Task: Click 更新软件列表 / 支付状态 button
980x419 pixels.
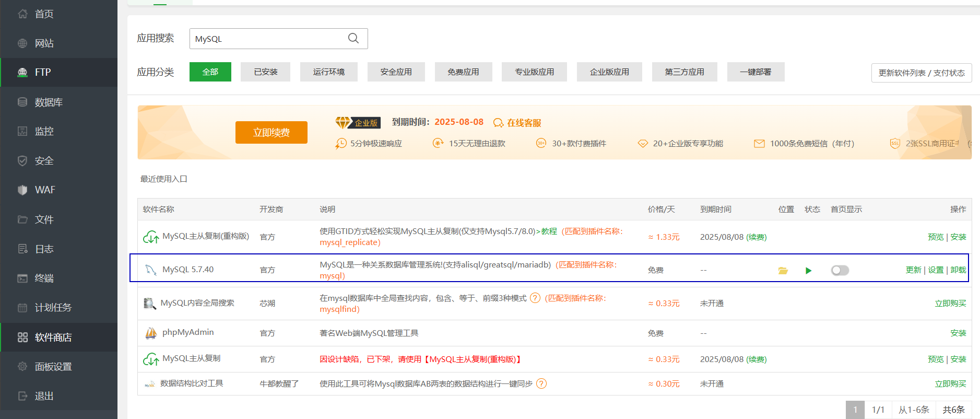Action: (x=921, y=73)
